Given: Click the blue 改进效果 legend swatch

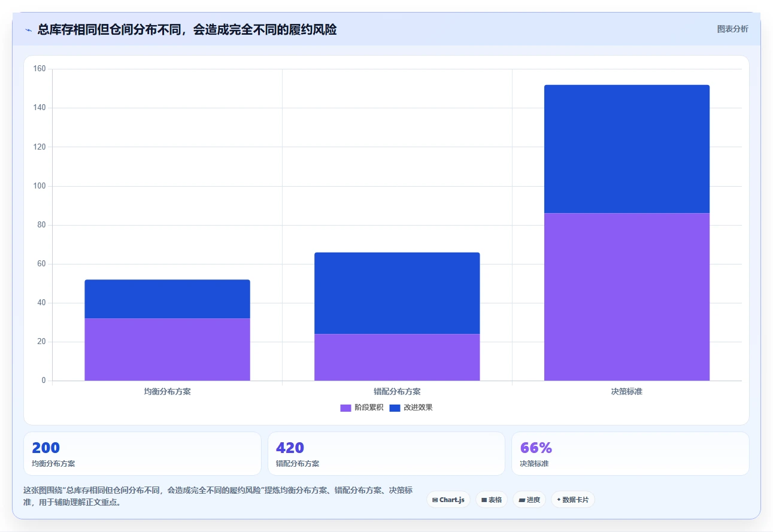Looking at the screenshot, I should pyautogui.click(x=395, y=408).
